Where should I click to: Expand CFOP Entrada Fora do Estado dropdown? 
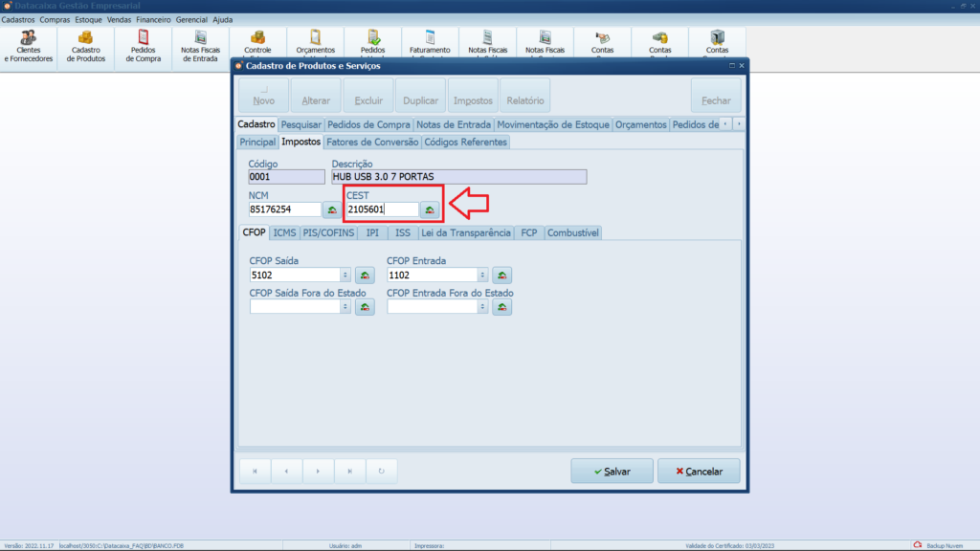pyautogui.click(x=482, y=307)
